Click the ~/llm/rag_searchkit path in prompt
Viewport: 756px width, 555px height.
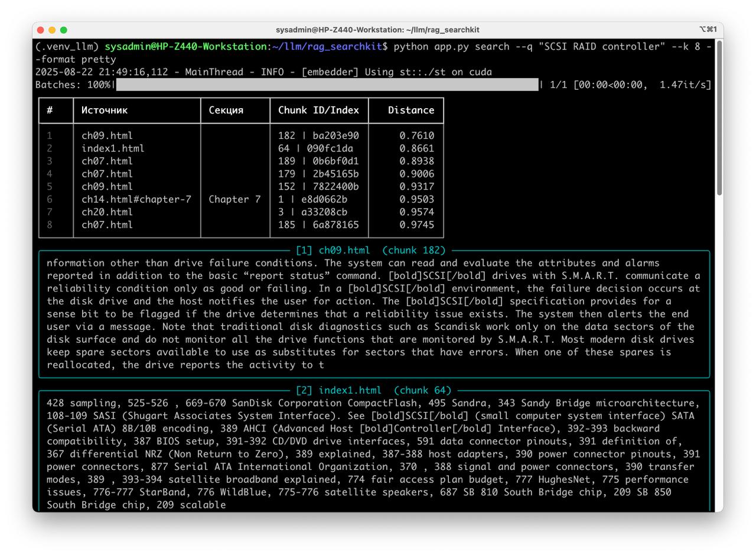point(327,47)
